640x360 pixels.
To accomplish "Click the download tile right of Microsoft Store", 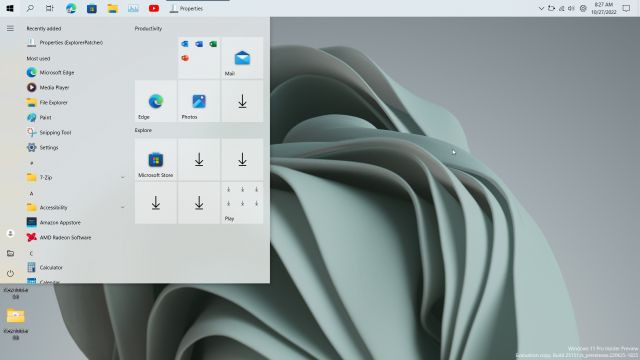I will click(x=199, y=160).
